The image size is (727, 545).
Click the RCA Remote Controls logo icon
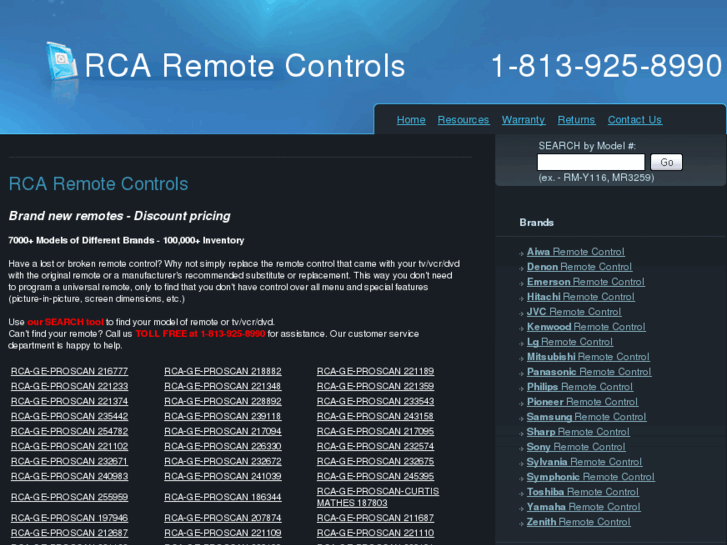[x=62, y=62]
